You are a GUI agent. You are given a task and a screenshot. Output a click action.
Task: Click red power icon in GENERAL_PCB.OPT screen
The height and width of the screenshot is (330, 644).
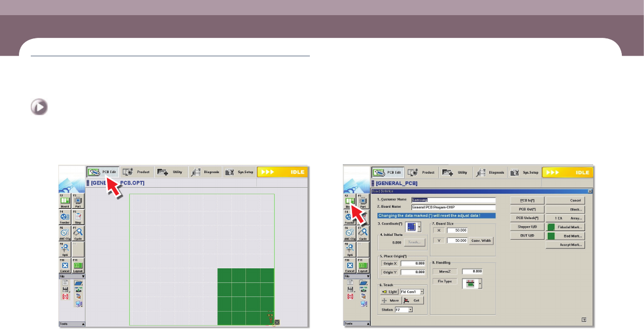[x=65, y=296]
